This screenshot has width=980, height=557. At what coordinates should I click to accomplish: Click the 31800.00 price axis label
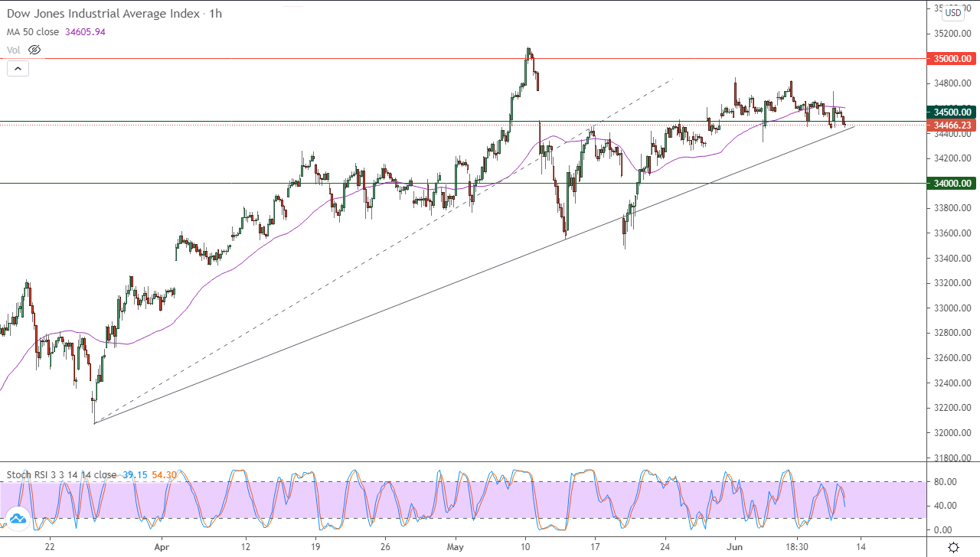953,458
